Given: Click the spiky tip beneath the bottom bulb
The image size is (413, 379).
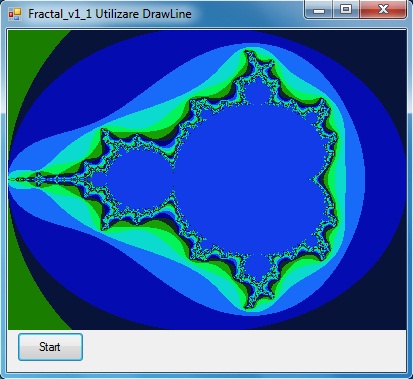Looking at the screenshot, I should (x=248, y=303).
